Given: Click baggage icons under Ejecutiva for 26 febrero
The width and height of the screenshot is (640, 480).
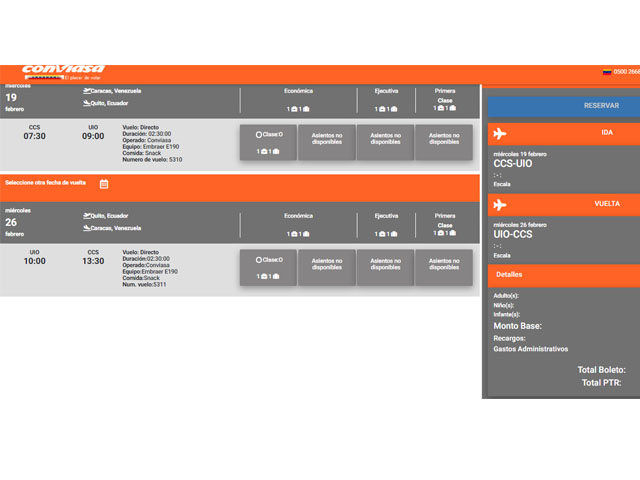Looking at the screenshot, I should 386,234.
